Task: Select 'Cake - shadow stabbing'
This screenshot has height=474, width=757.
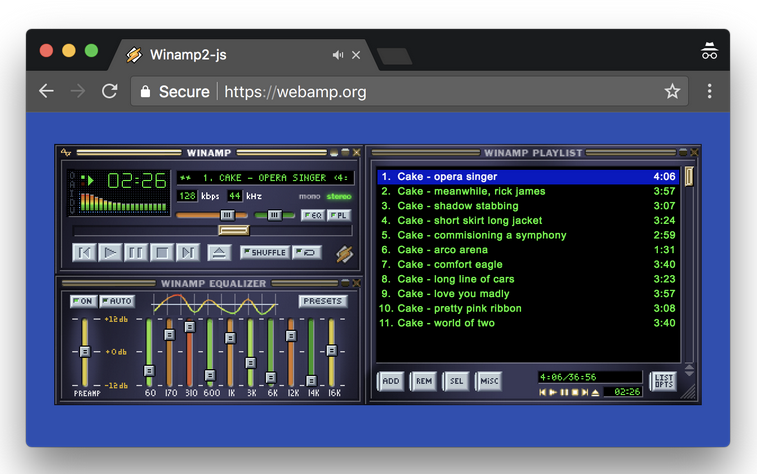Action: [x=528, y=206]
